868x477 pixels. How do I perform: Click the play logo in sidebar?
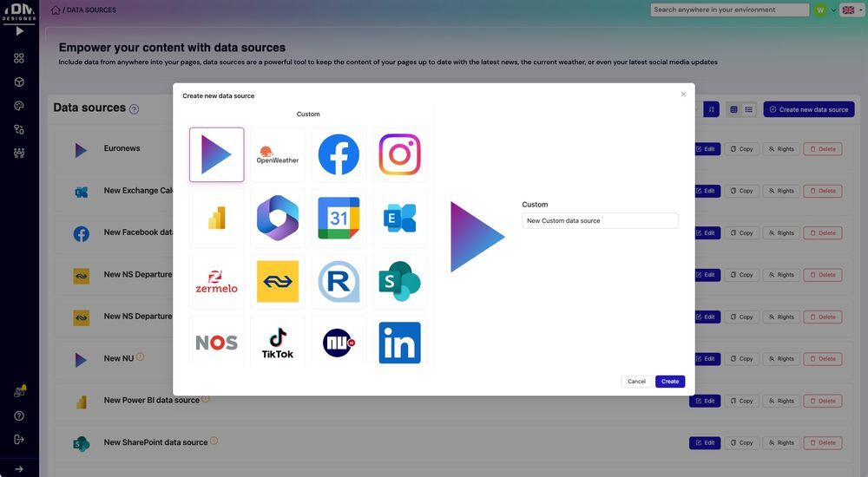tap(19, 31)
